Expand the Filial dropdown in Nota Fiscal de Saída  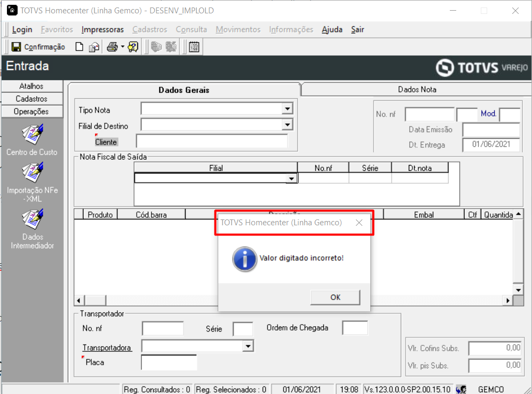(291, 178)
